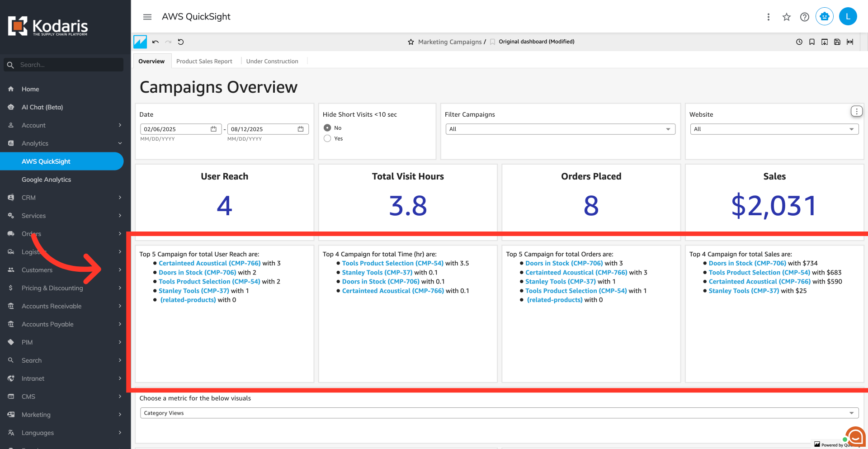The height and width of the screenshot is (449, 868).
Task: Click Certainteed Acoustical link in User Reach list
Action: (210, 263)
